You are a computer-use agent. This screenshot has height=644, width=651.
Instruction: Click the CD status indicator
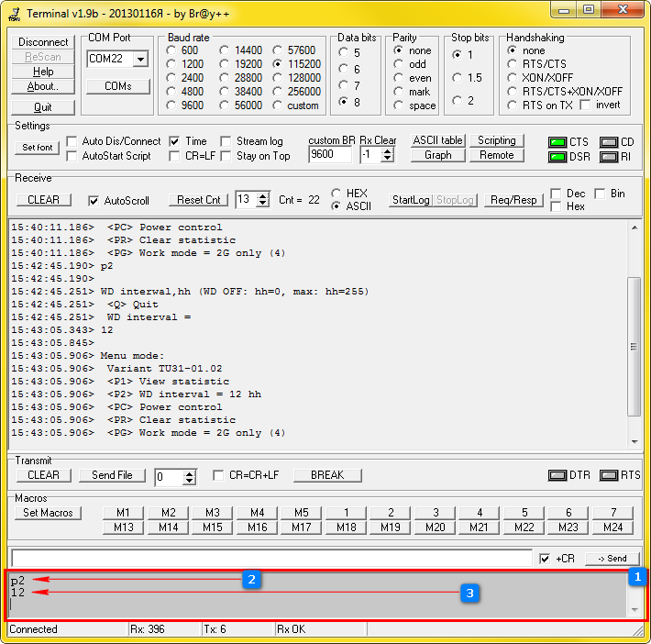pyautogui.click(x=608, y=142)
